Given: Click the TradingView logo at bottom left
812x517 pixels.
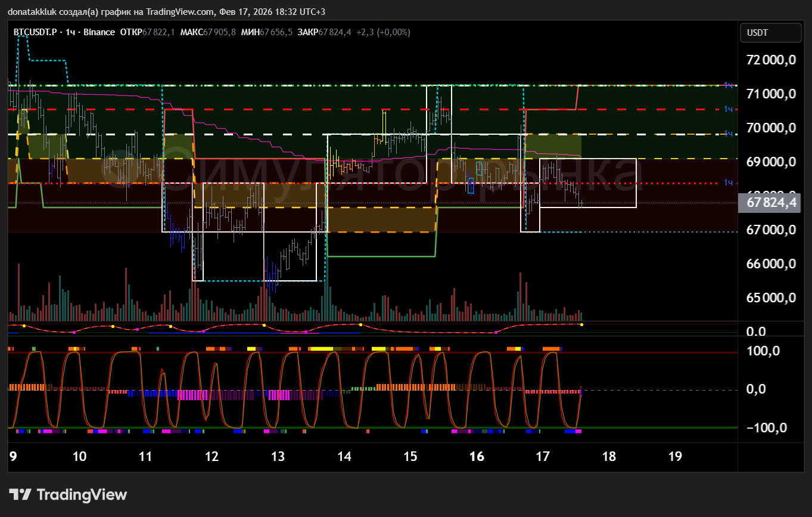Looking at the screenshot, I should pos(68,494).
